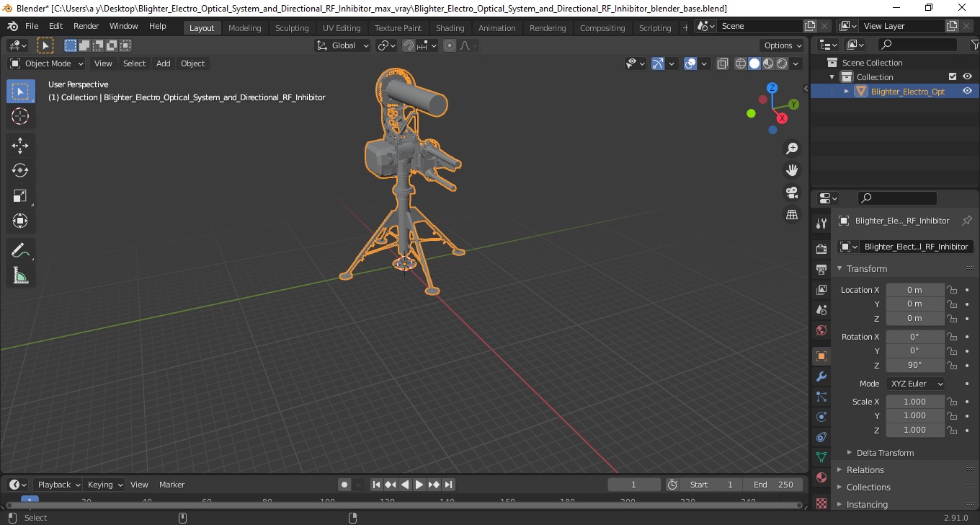Switch to UV Editing workspace tab
Viewport: 980px width, 525px height.
click(x=342, y=28)
